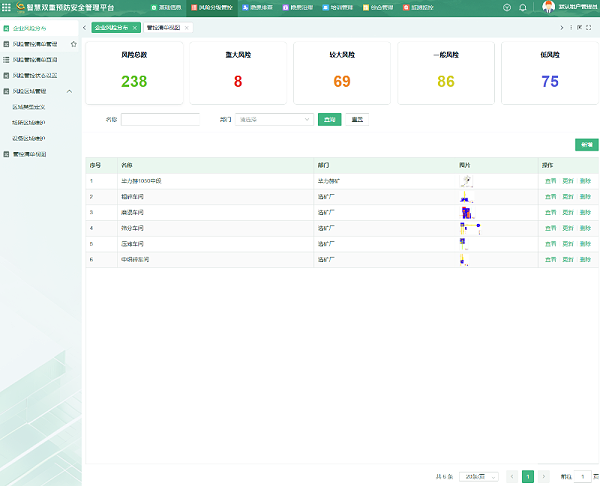Click the go-to-page number input
This screenshot has width=600, height=486.
[582, 476]
